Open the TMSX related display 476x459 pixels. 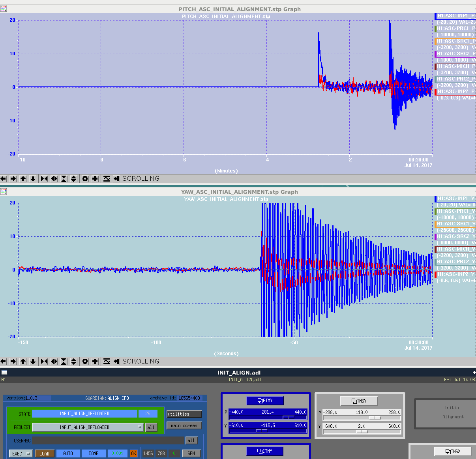click(x=453, y=452)
